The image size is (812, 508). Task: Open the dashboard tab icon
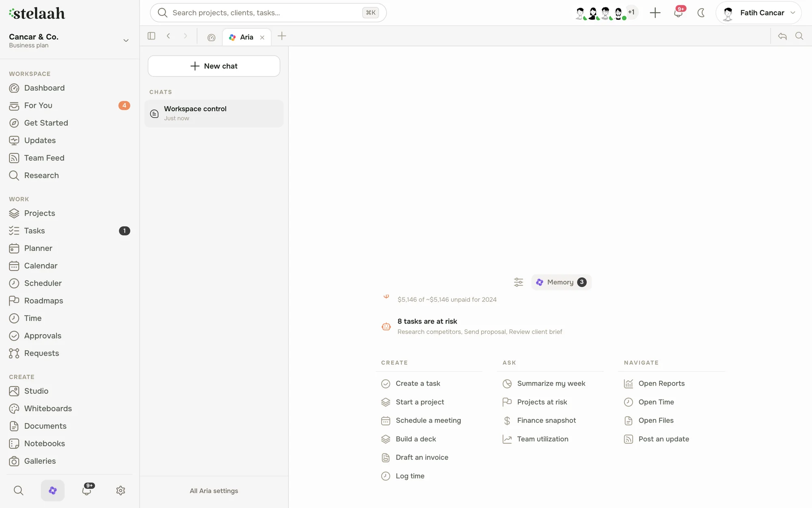coord(211,37)
